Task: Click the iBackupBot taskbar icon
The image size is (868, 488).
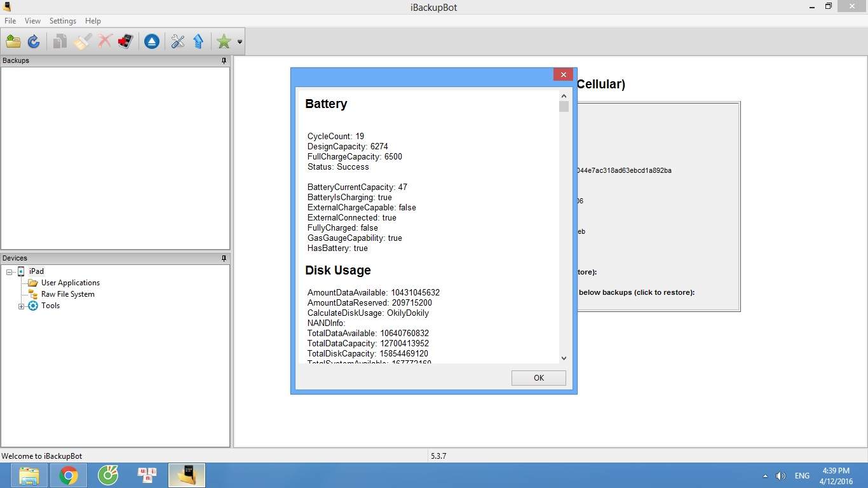Action: point(187,475)
